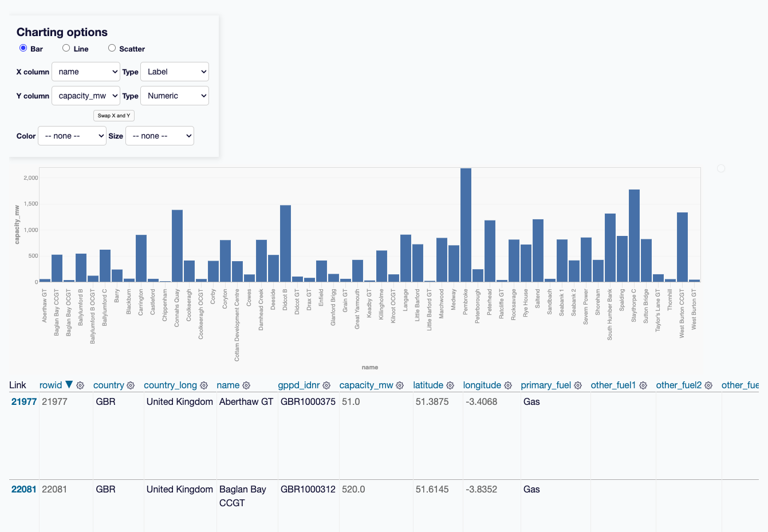Sort by other_fuel1 column header
The width and height of the screenshot is (768, 532).
coord(613,385)
